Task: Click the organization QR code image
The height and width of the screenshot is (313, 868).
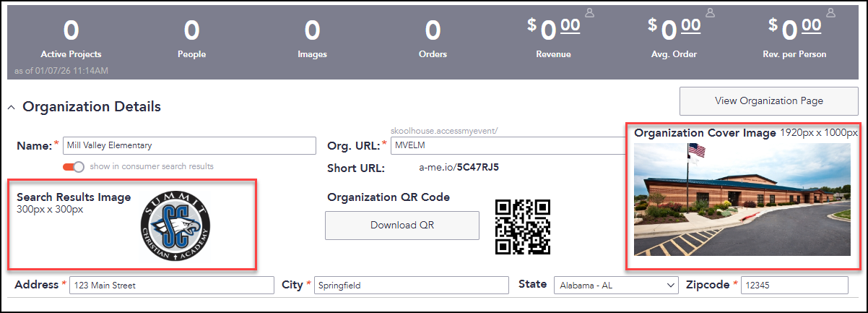Action: (523, 226)
